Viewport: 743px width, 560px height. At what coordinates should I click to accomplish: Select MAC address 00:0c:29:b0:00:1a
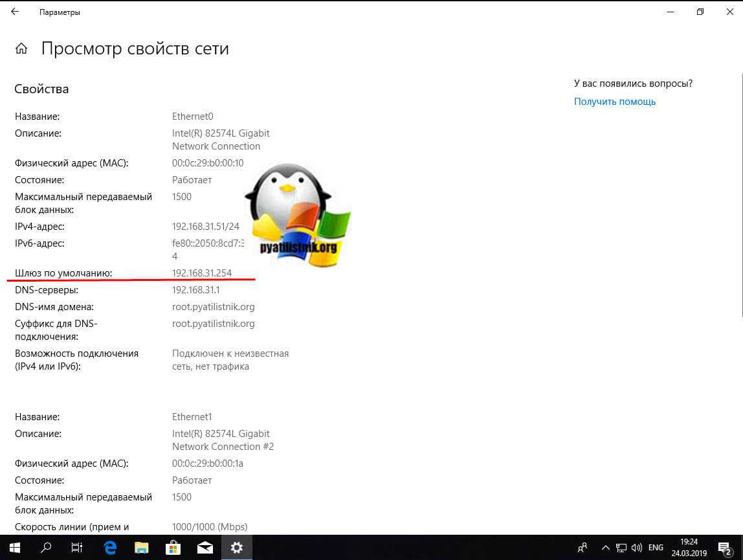coord(208,464)
